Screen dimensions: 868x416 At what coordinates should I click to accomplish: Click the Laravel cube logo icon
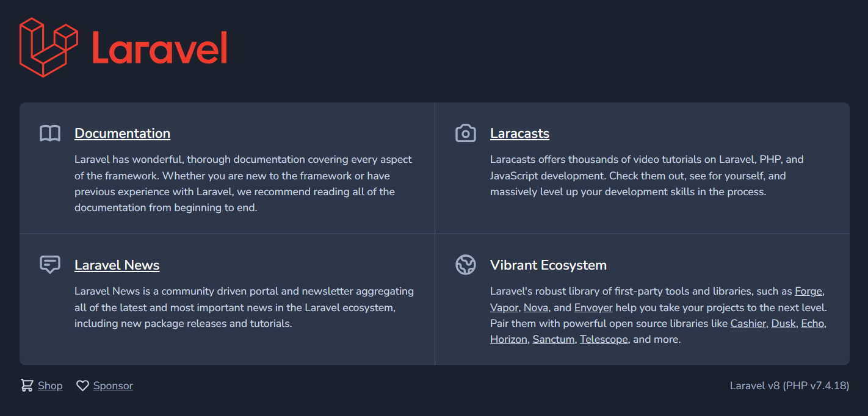coord(49,48)
